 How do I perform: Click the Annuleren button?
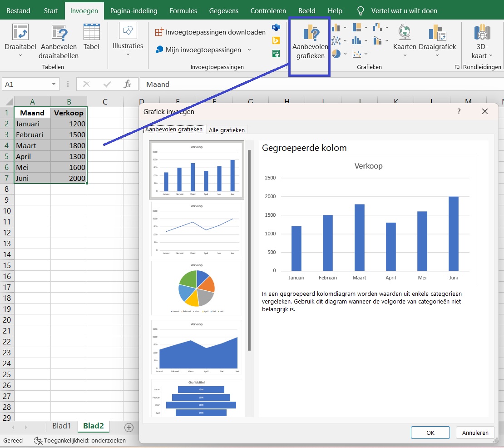click(475, 433)
